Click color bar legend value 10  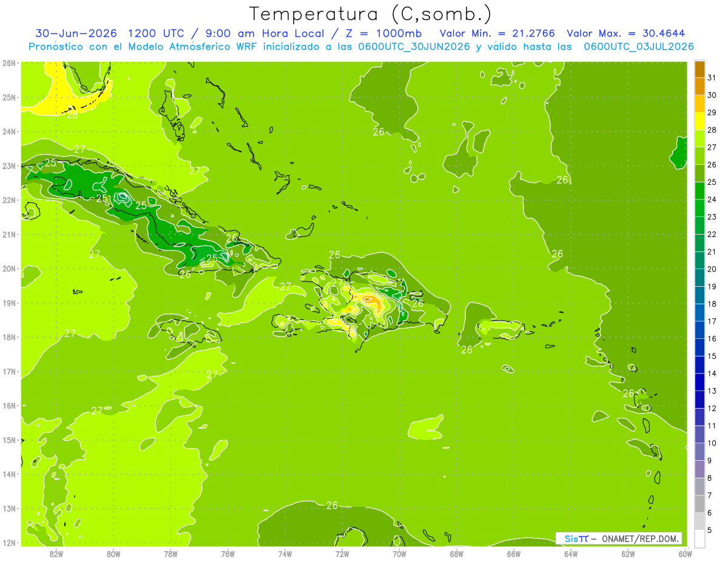click(712, 443)
